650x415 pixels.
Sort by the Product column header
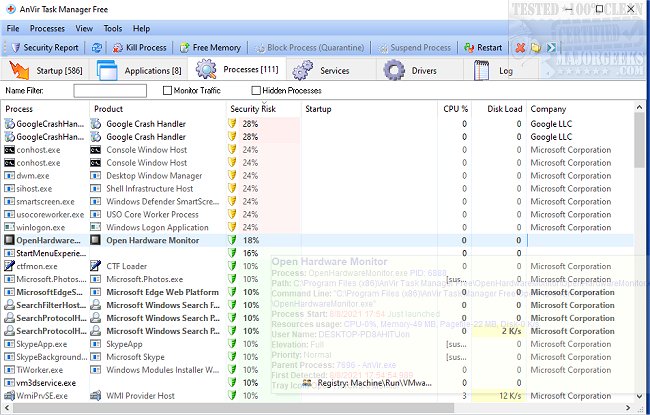(158, 109)
